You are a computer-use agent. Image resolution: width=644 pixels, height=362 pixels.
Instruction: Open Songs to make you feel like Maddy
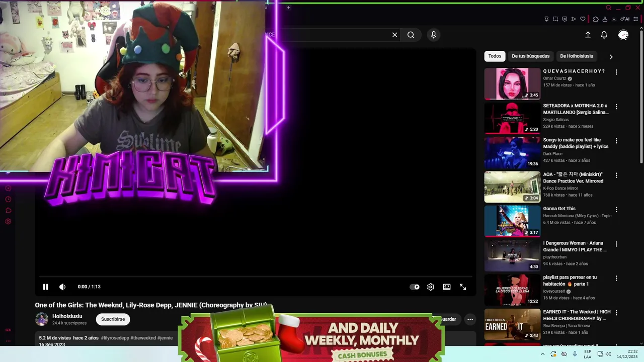coord(576,143)
